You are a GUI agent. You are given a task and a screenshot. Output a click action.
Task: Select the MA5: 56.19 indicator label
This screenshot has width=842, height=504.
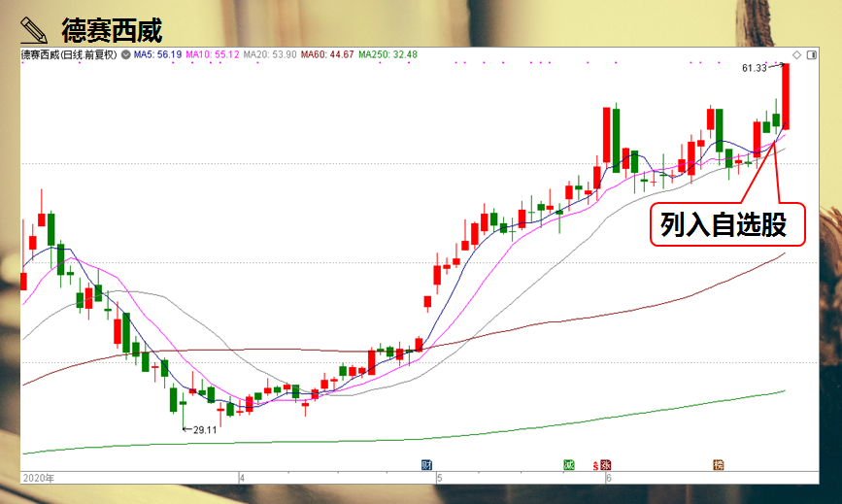point(158,54)
